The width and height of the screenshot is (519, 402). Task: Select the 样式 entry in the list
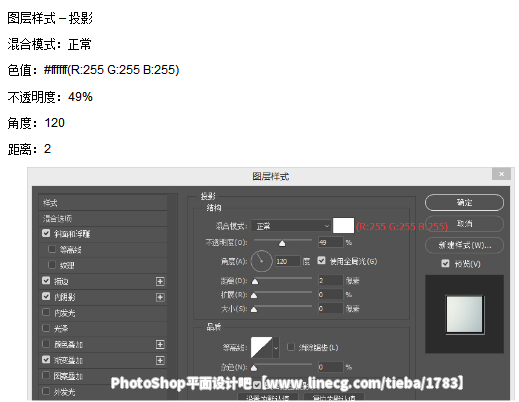tap(103, 203)
